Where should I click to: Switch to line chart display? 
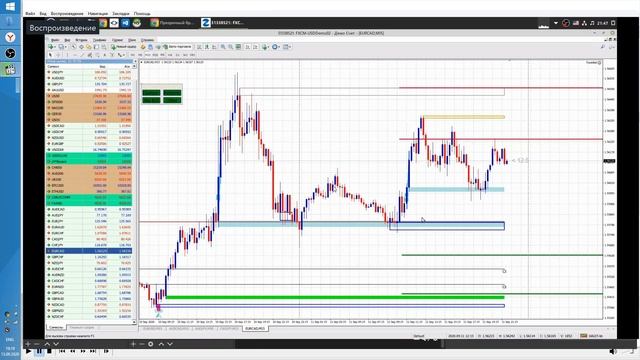[x=213, y=47]
